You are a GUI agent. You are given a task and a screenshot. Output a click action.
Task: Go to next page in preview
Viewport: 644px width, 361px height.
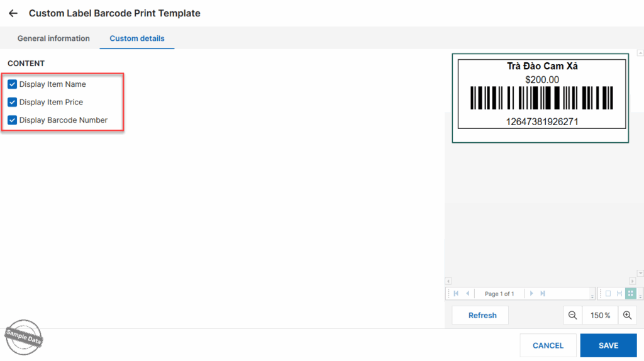pyautogui.click(x=531, y=294)
